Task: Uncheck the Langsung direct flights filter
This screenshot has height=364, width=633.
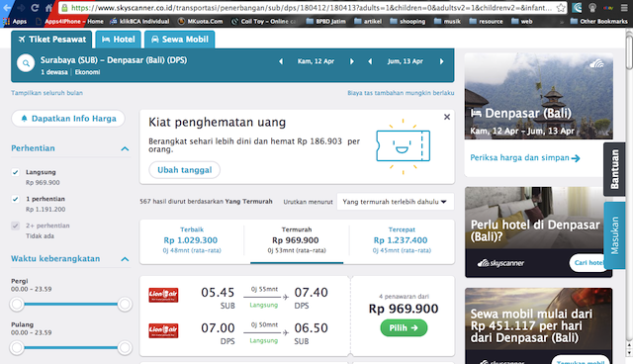Action: (x=16, y=172)
